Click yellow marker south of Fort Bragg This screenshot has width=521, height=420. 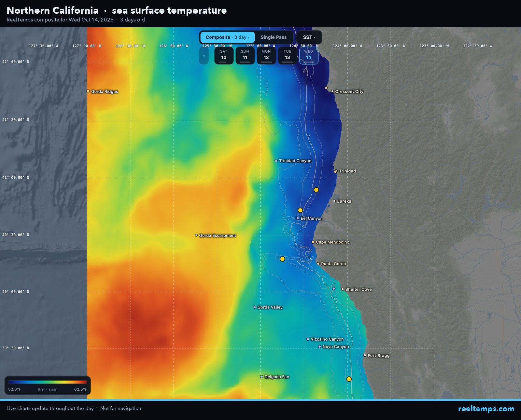349,379
